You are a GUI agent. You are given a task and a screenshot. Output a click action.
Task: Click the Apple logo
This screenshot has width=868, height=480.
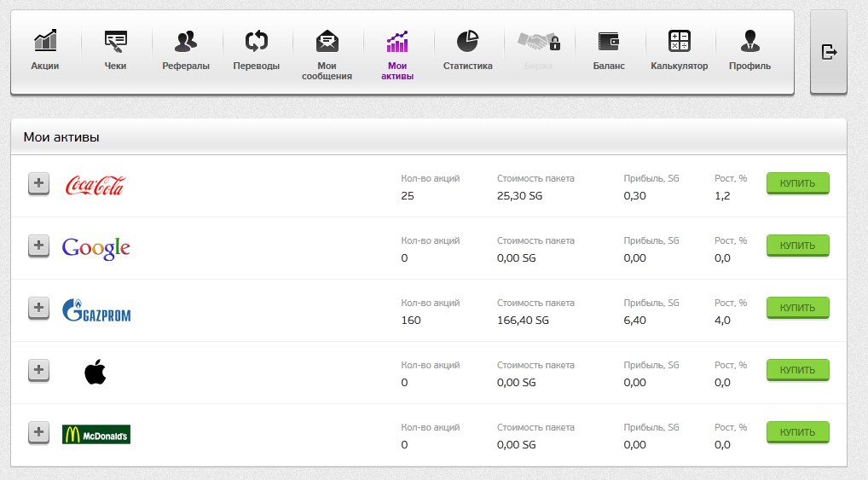coord(95,372)
